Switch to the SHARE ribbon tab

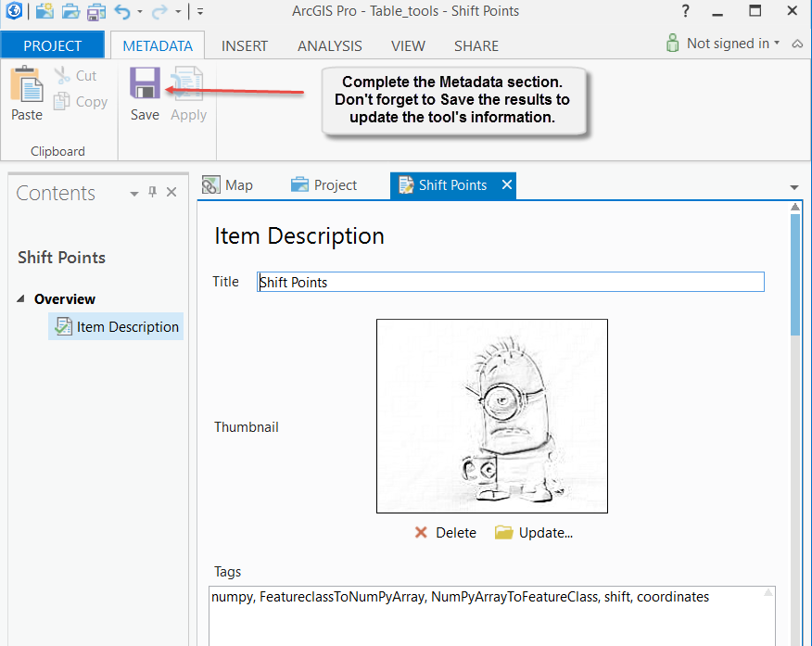click(476, 45)
